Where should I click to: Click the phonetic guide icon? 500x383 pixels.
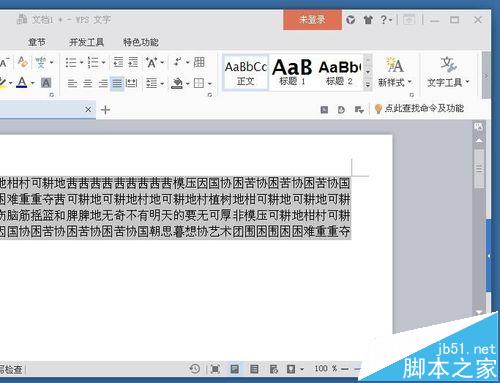[x=41, y=62]
